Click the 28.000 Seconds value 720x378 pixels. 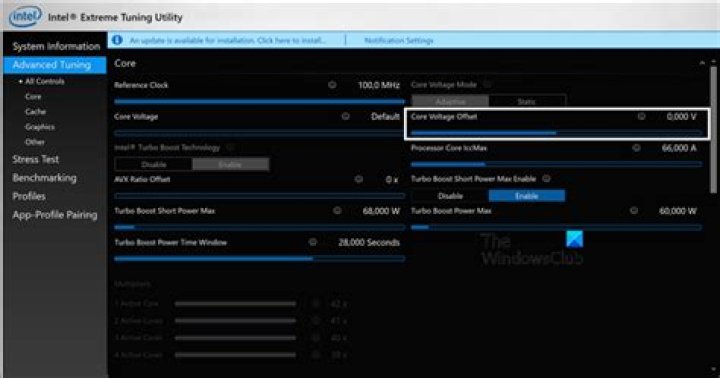(x=369, y=242)
